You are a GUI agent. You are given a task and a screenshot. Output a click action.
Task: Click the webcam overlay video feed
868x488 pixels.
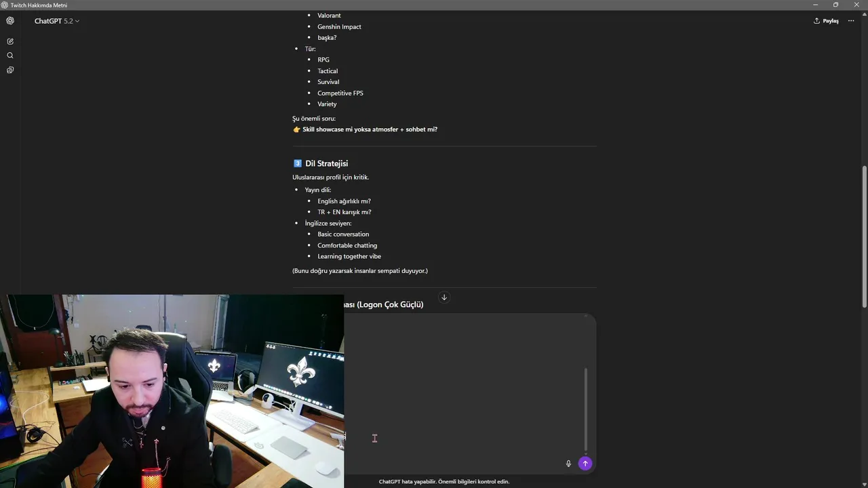[172, 391]
